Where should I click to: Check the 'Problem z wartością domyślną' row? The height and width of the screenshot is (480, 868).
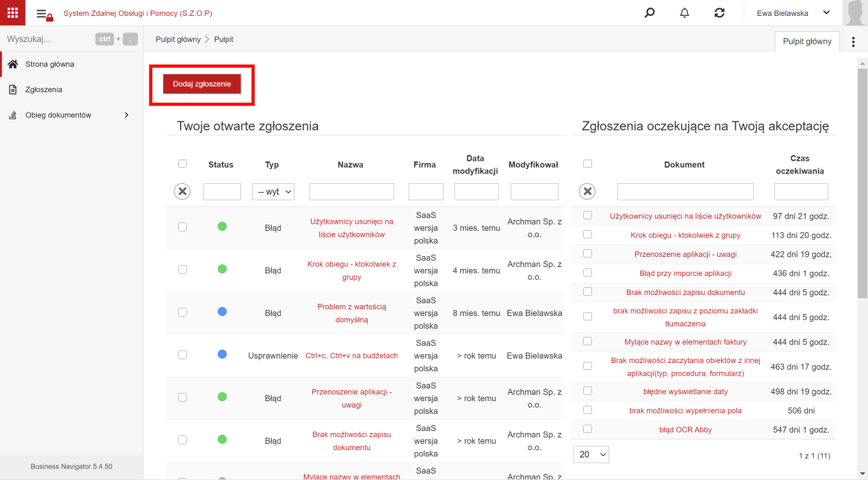(x=183, y=312)
